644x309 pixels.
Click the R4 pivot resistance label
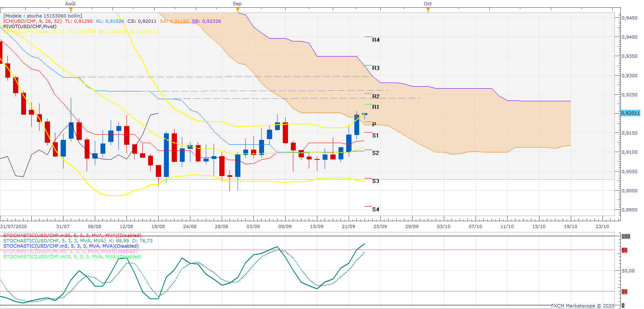coord(375,40)
